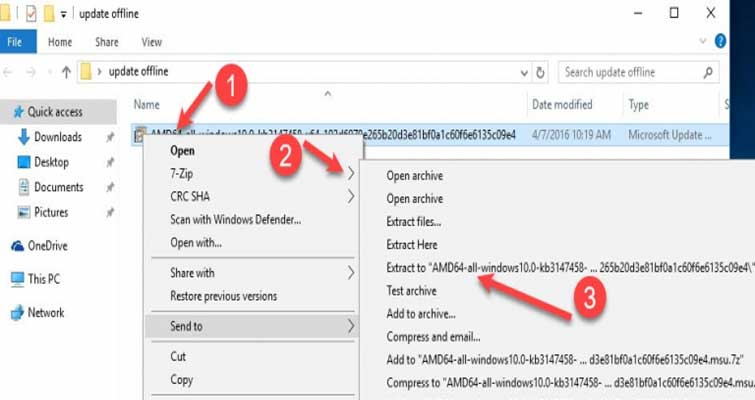Choose Open in the context menu

[182, 151]
